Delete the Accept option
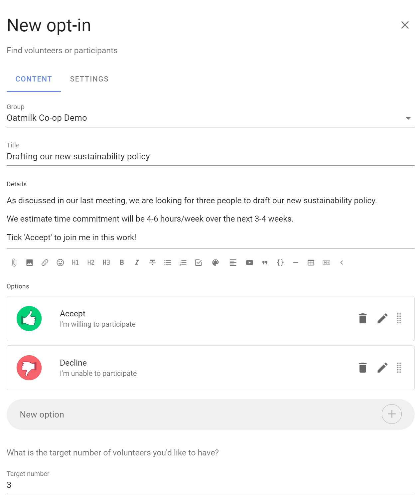420x504 pixels. pyautogui.click(x=363, y=318)
